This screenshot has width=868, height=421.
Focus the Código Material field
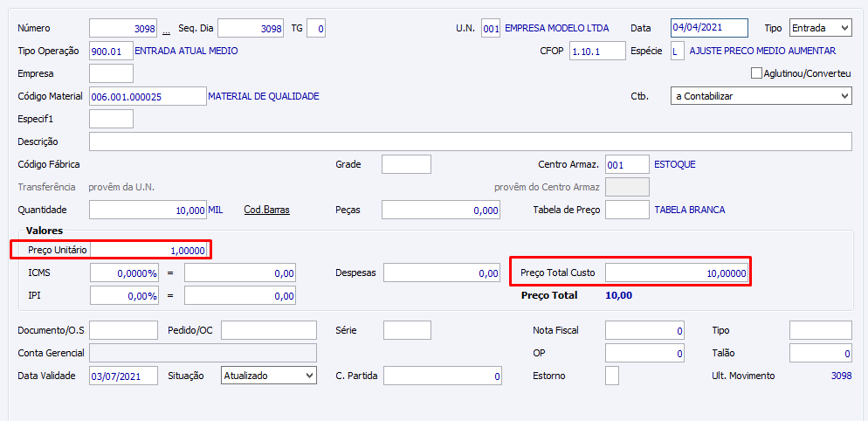click(147, 96)
